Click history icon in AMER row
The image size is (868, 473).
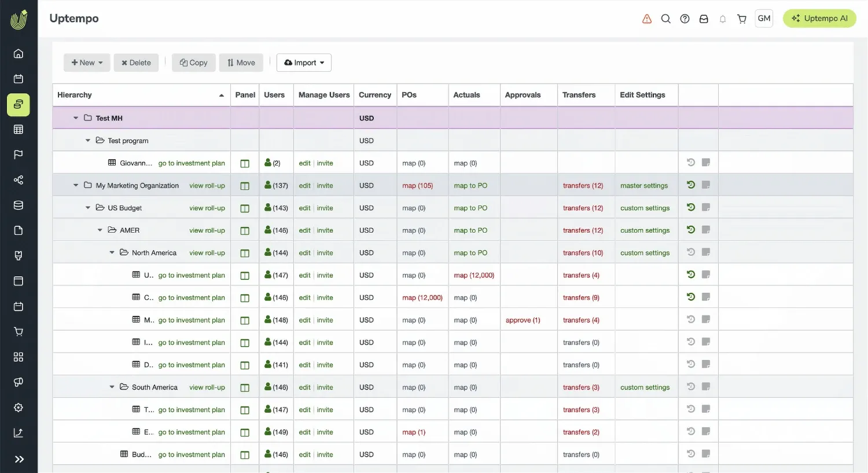(691, 230)
